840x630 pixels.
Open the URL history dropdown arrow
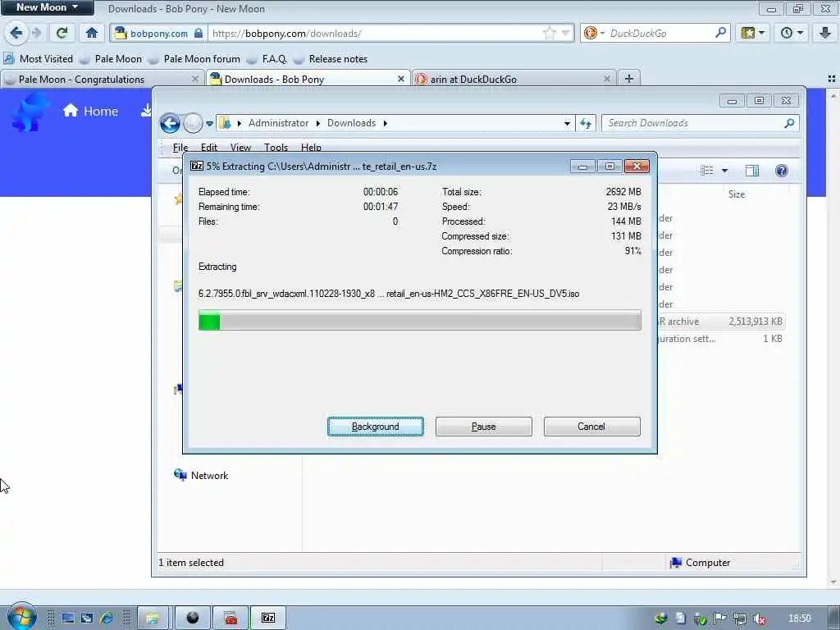point(565,33)
